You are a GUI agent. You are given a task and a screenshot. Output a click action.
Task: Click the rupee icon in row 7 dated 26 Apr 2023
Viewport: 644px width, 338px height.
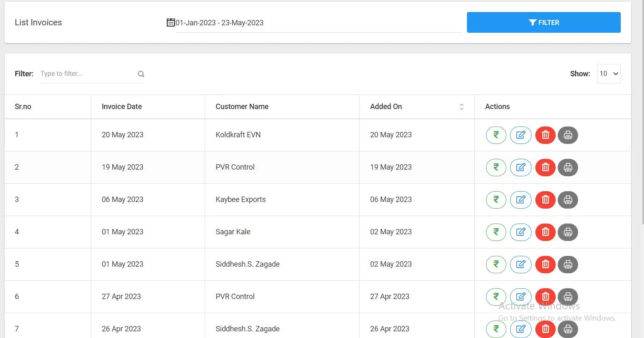tap(496, 329)
